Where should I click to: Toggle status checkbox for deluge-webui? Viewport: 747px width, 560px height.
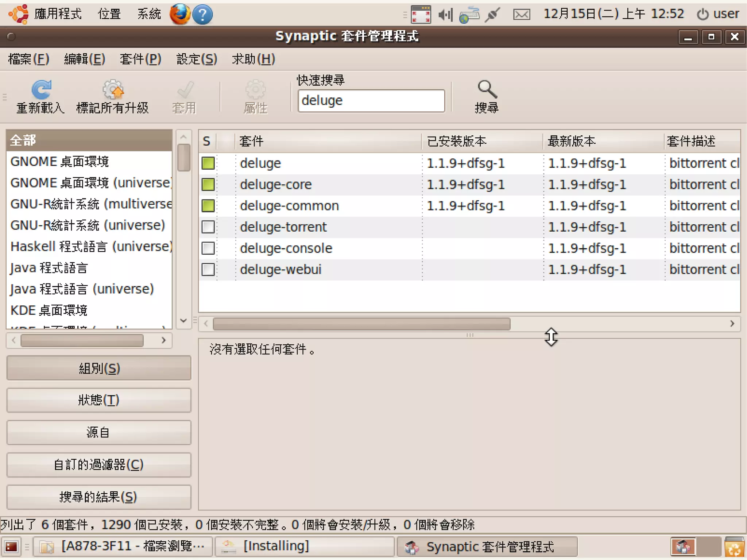pos(208,270)
